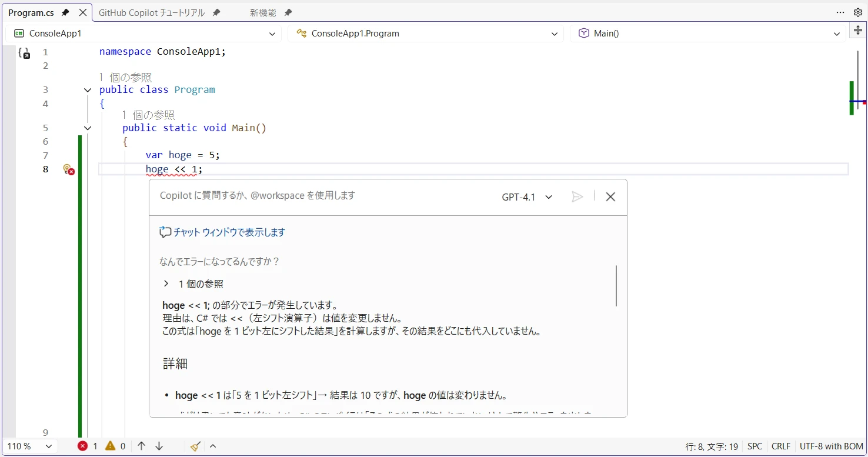The height and width of the screenshot is (457, 868).
Task: Click the lightbulb error icon on line 8
Action: [69, 169]
